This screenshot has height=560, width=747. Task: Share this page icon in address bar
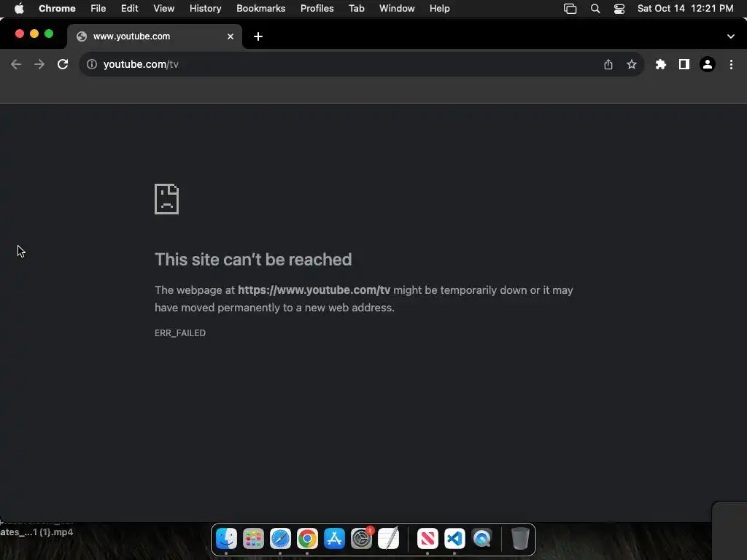click(x=608, y=64)
